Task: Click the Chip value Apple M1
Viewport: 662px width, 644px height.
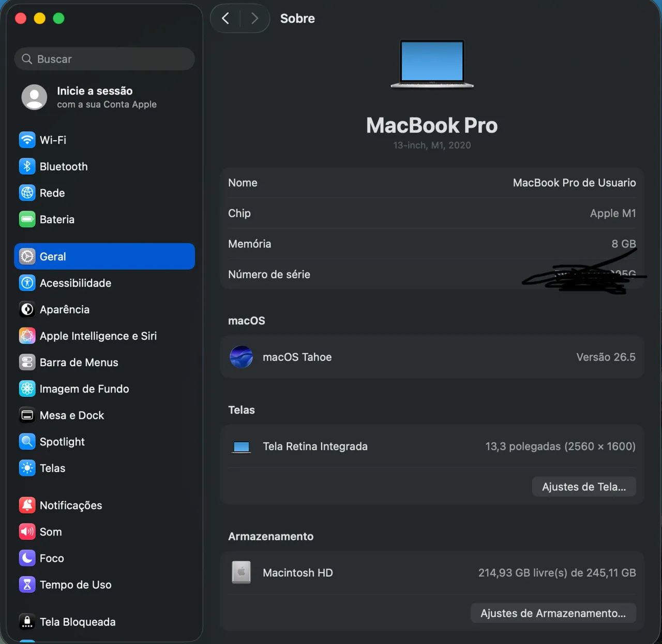Action: coord(613,213)
